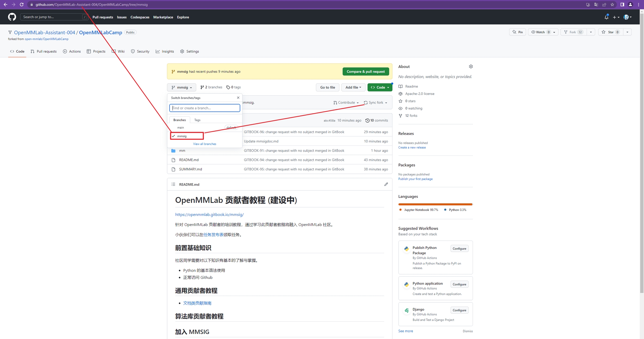Screen dimensions: 644x339
Task: Click the commit history clock icon
Action: point(367,121)
